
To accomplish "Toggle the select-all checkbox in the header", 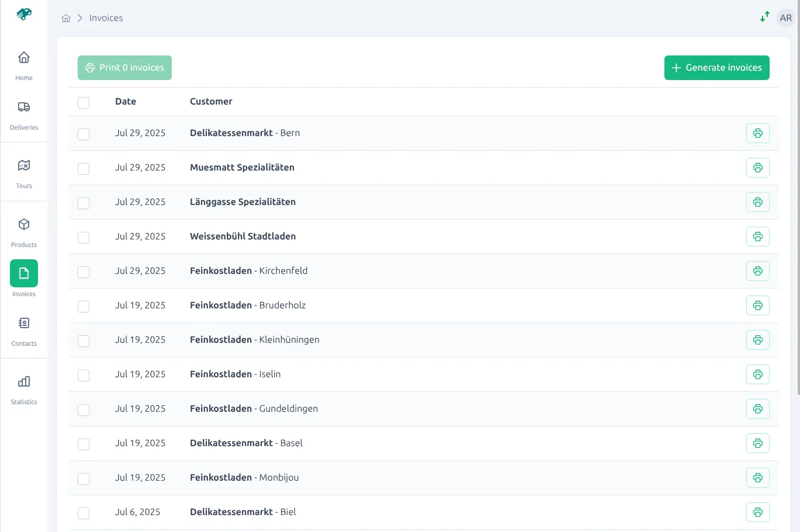I will [84, 102].
